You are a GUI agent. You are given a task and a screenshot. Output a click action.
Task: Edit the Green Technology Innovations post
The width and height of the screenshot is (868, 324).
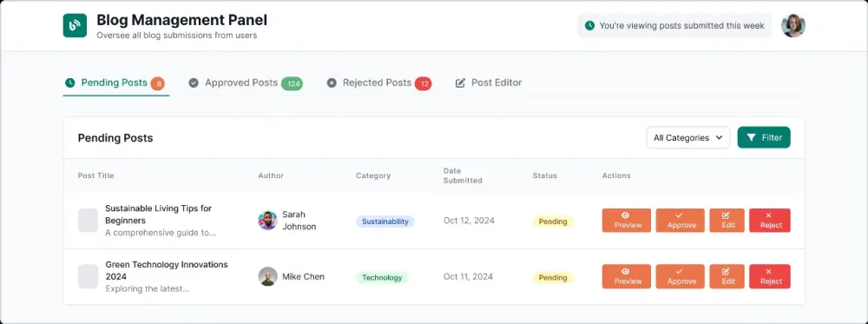click(x=727, y=276)
